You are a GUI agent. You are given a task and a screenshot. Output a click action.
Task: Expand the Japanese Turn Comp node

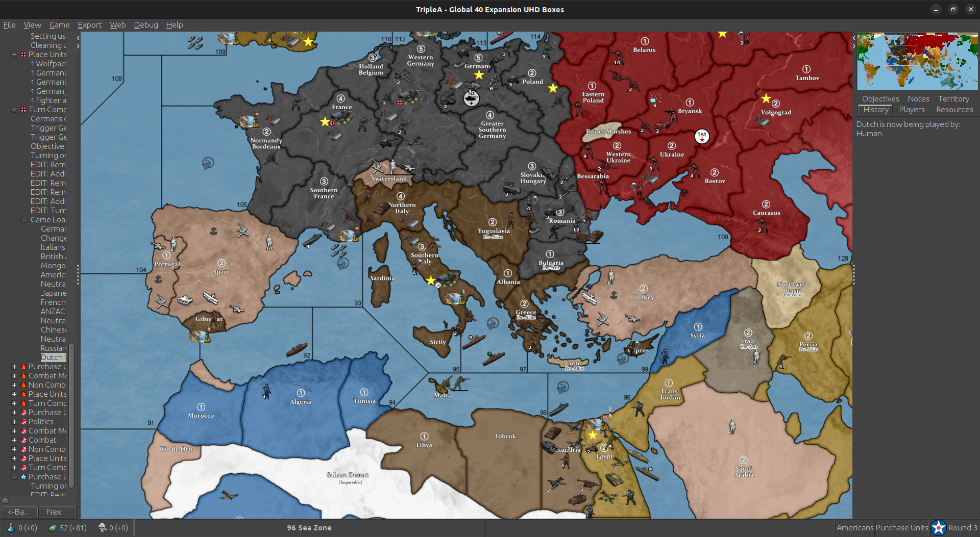[14, 468]
